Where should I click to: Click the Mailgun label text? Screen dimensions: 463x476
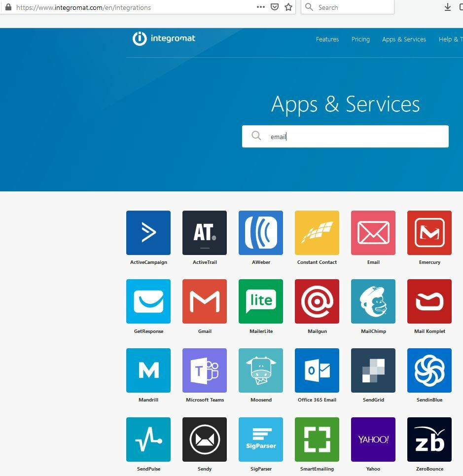tap(318, 331)
